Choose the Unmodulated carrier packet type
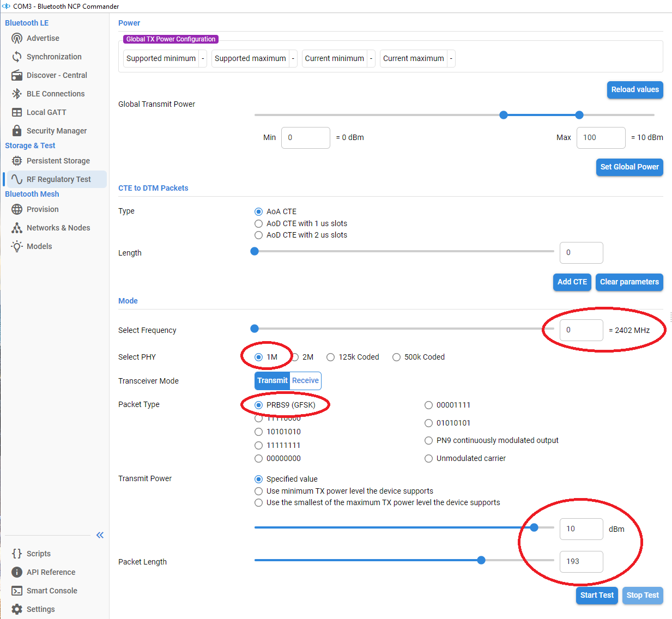This screenshot has width=672, height=619. (428, 458)
